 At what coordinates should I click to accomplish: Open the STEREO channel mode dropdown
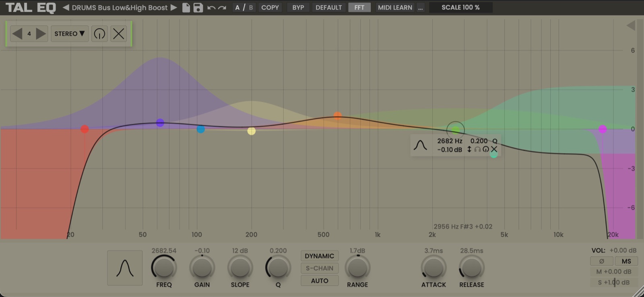click(x=70, y=34)
